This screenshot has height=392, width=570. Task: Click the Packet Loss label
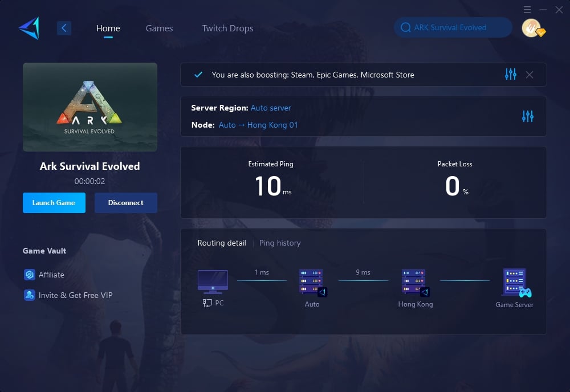(x=455, y=164)
